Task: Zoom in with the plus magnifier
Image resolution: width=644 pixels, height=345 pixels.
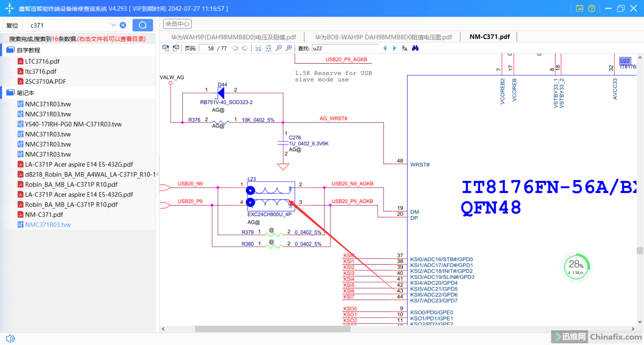Action: 289,48
